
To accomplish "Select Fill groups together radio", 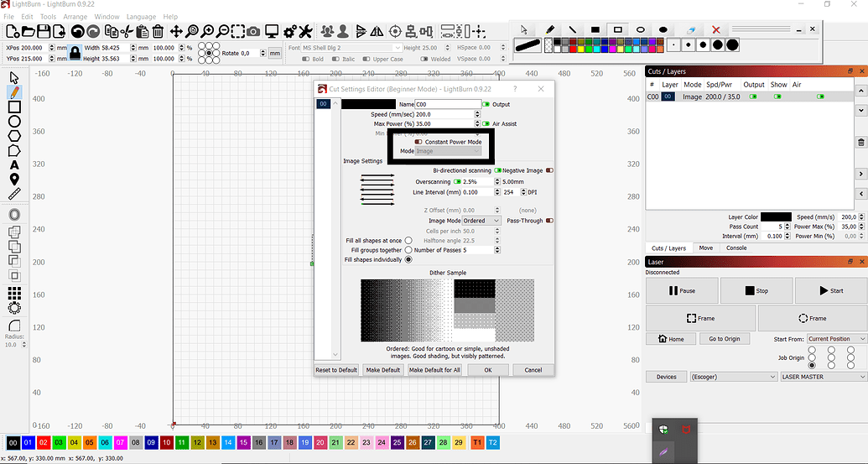I will (x=408, y=250).
